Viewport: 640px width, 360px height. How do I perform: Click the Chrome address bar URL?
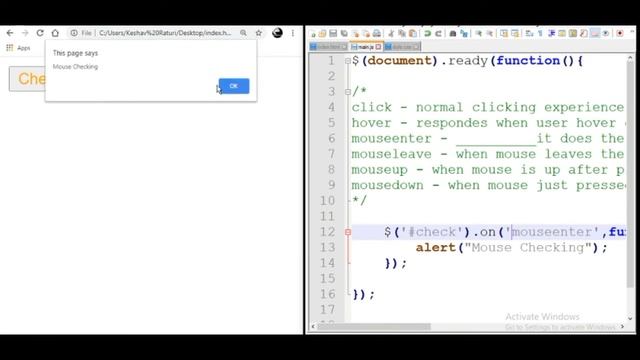165,33
